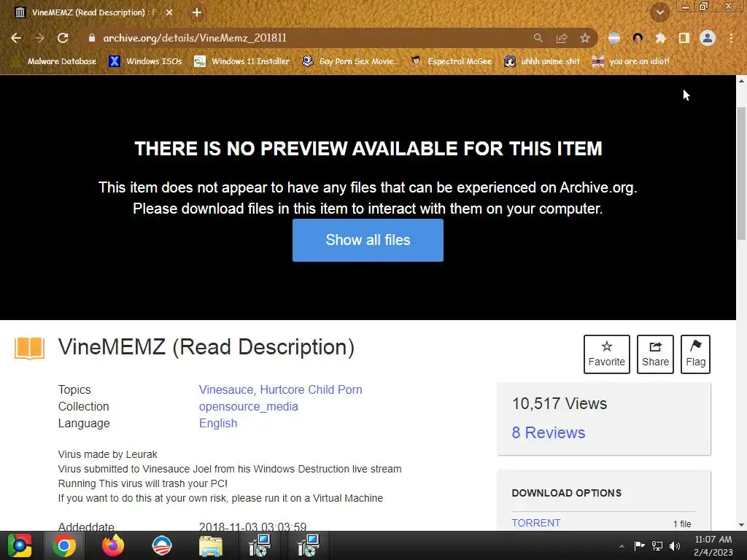Click the TORRENT download option
Screen dimensions: 747x560
pyautogui.click(x=536, y=523)
